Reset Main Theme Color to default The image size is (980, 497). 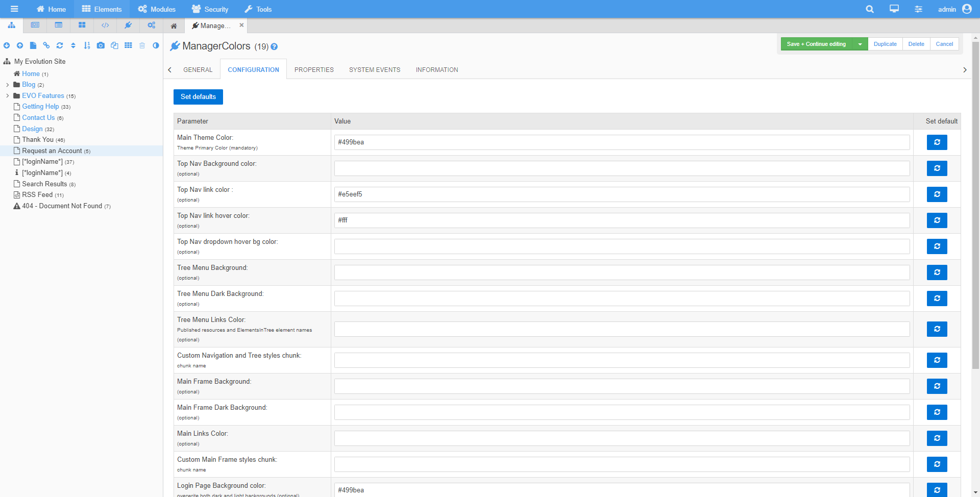[937, 142]
